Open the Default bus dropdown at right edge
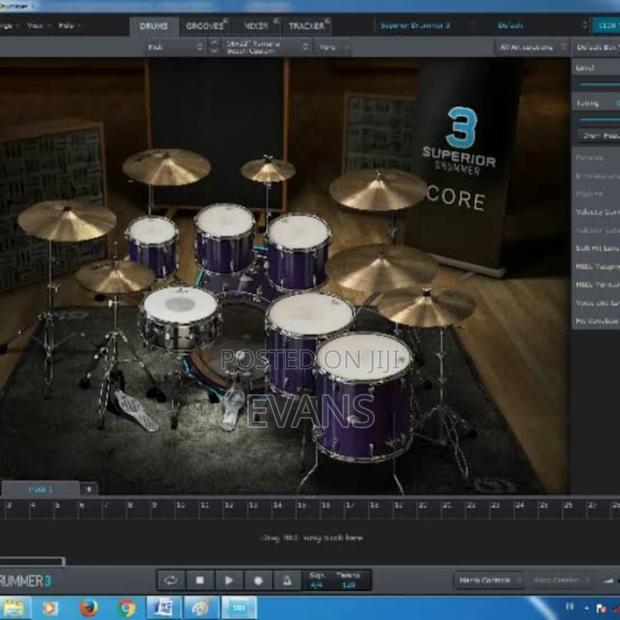The width and height of the screenshot is (620, 620). 596,47
